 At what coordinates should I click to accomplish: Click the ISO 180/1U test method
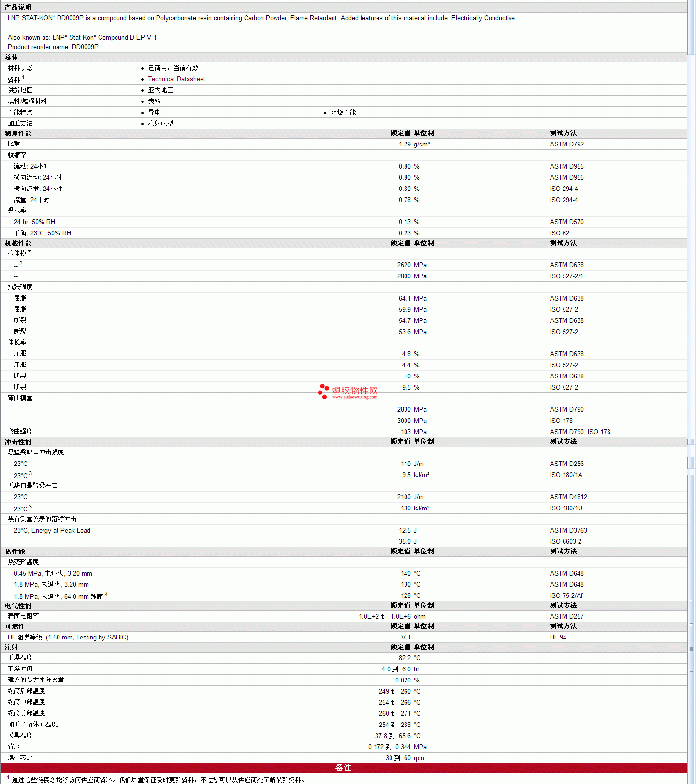pyautogui.click(x=566, y=508)
